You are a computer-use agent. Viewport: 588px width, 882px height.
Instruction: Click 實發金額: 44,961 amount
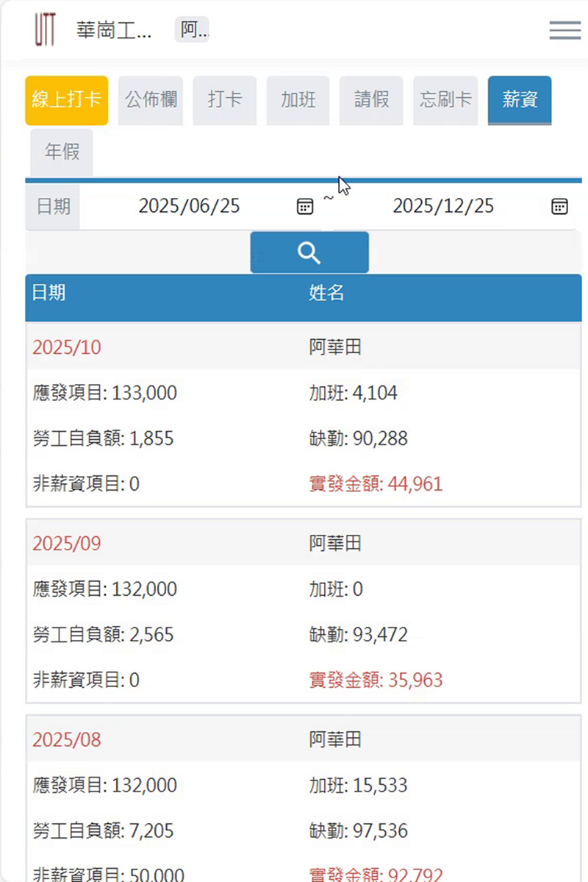pos(376,484)
